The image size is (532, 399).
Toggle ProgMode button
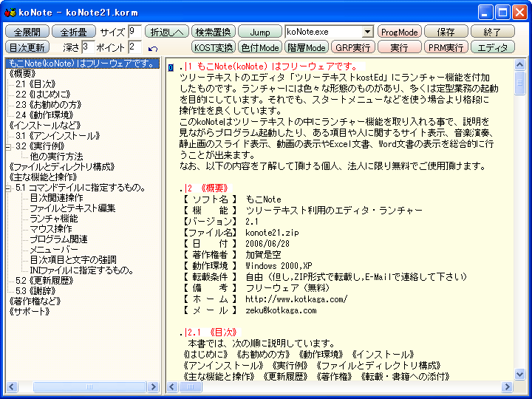click(x=399, y=32)
